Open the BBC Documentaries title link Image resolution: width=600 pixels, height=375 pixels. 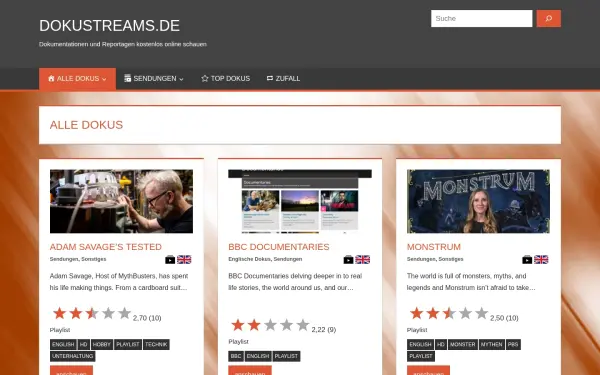279,247
